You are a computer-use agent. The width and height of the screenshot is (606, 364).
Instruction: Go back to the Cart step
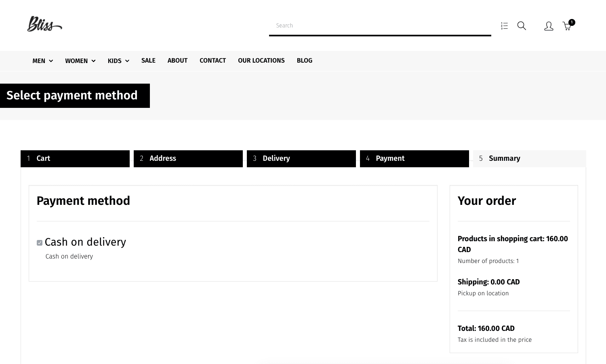[75, 158]
